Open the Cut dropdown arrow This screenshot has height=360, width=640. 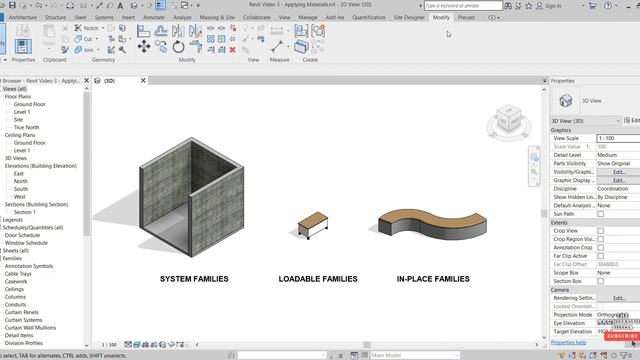[x=97, y=39]
